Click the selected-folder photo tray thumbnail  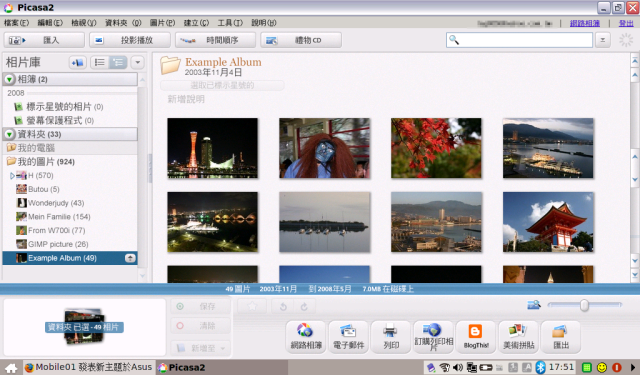[84, 326]
